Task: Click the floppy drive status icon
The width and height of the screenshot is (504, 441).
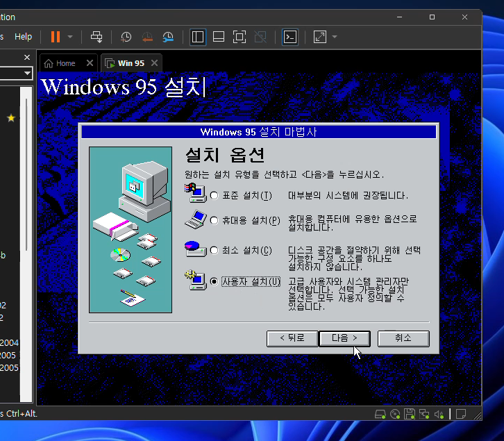Action: tap(410, 415)
